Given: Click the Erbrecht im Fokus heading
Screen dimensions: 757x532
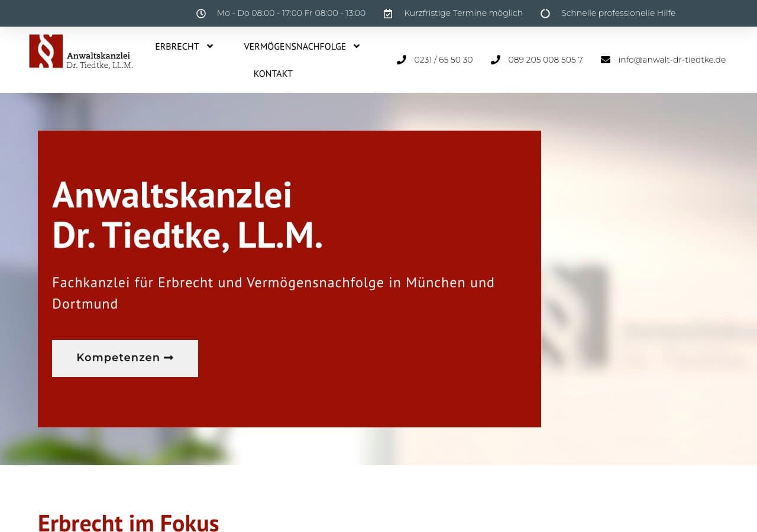Looking at the screenshot, I should (x=128, y=523).
